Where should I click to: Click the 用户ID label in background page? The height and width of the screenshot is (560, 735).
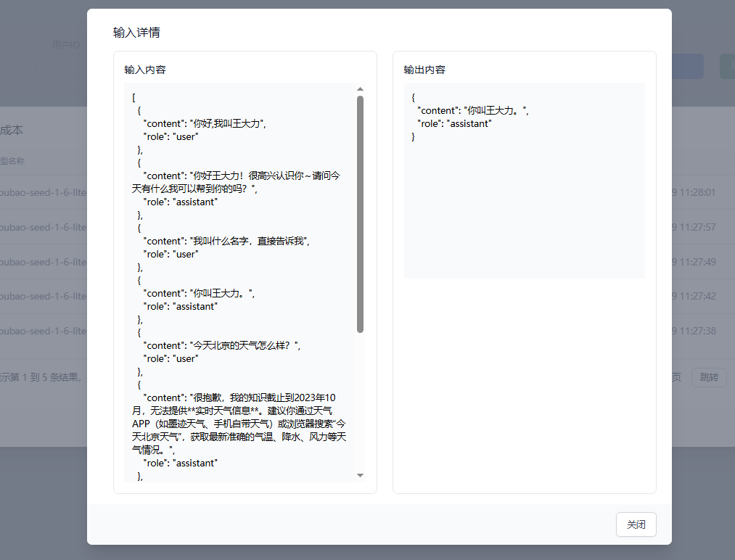click(65, 45)
